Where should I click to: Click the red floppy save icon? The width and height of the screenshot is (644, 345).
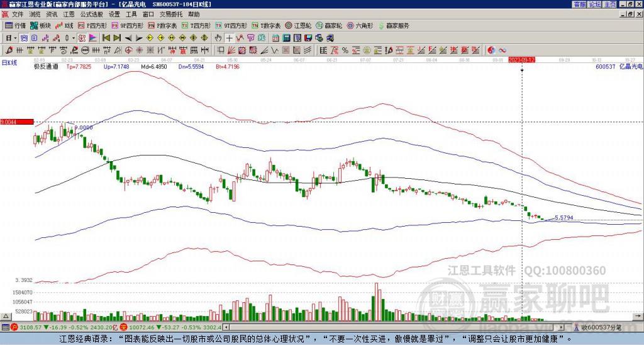pos(308,38)
